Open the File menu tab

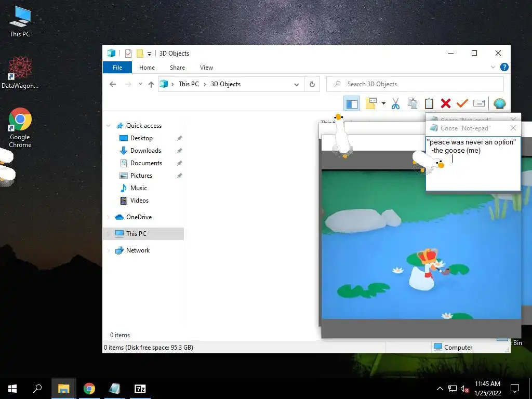tap(117, 68)
